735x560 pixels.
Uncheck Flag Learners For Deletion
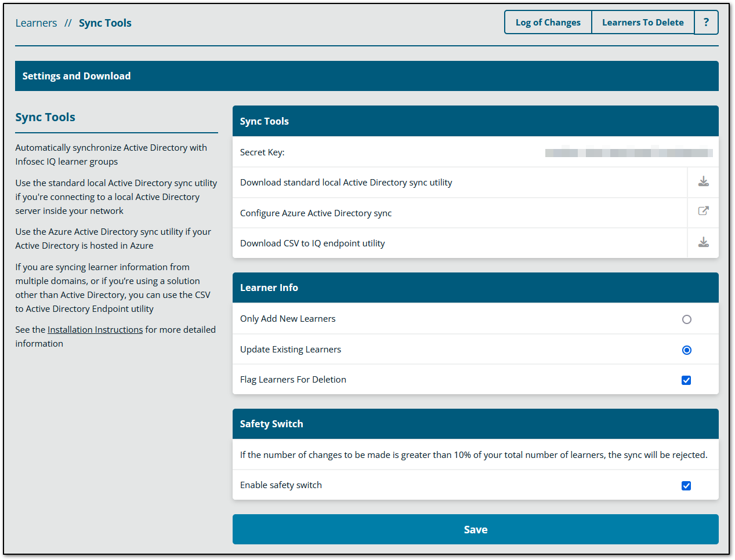(x=686, y=380)
